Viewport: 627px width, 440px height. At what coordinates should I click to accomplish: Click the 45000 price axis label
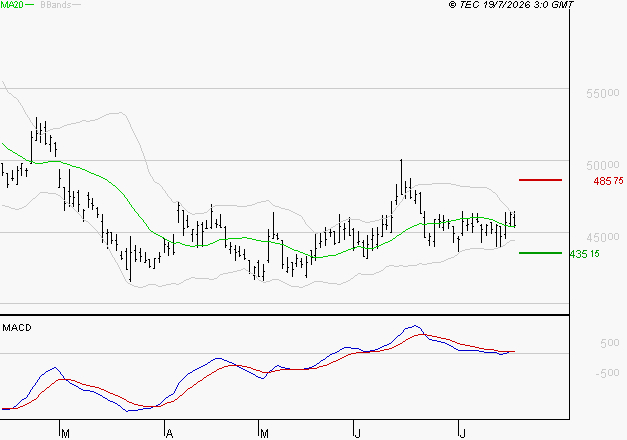[603, 237]
